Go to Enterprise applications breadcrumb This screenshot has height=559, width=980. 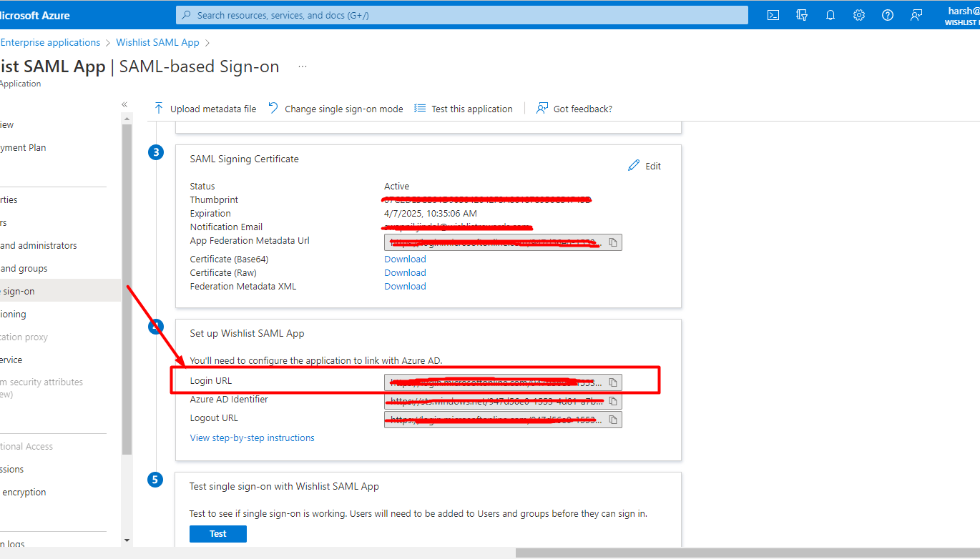tap(50, 42)
